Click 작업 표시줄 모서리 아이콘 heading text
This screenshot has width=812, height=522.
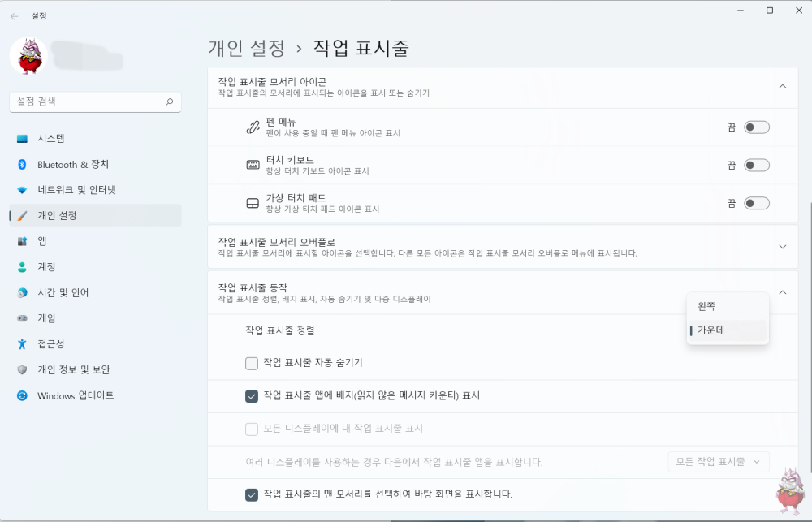point(272,81)
